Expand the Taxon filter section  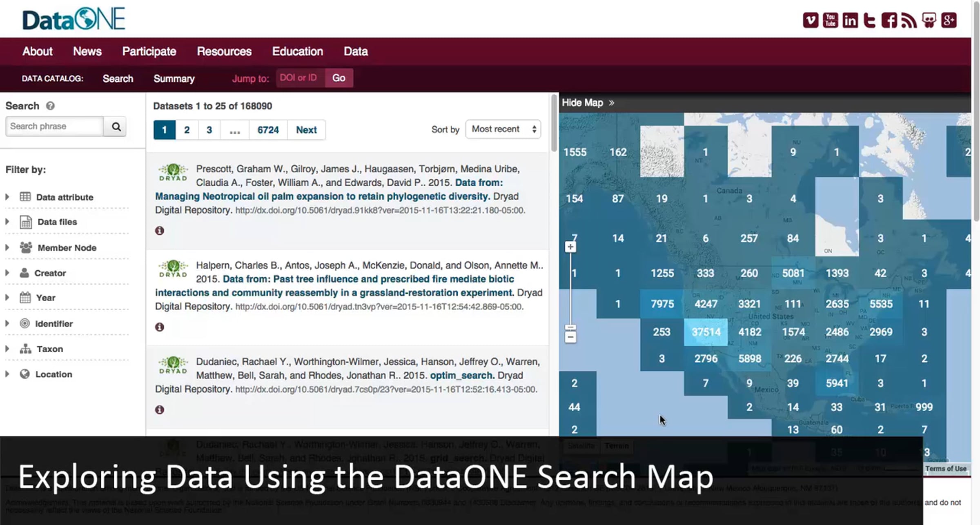click(x=50, y=349)
